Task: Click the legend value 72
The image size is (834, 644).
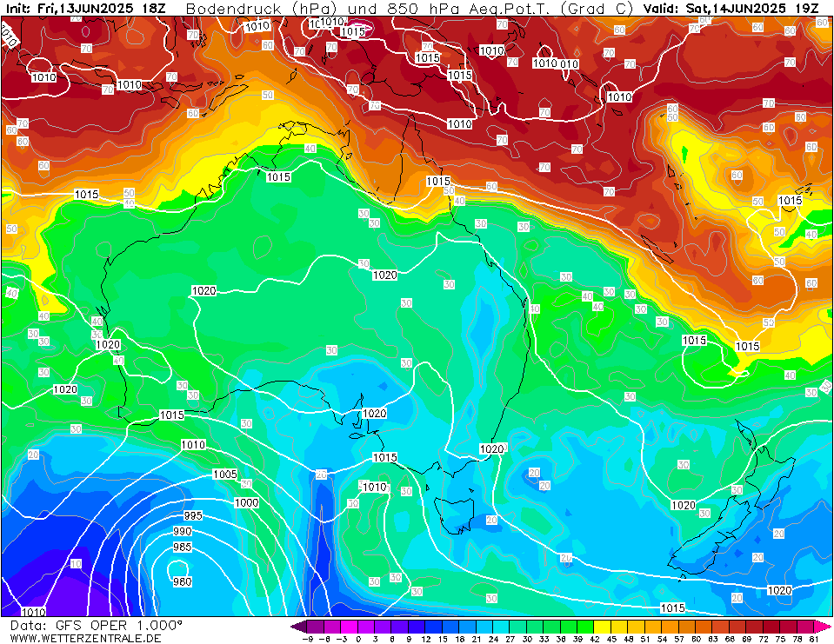Action: 762,639
